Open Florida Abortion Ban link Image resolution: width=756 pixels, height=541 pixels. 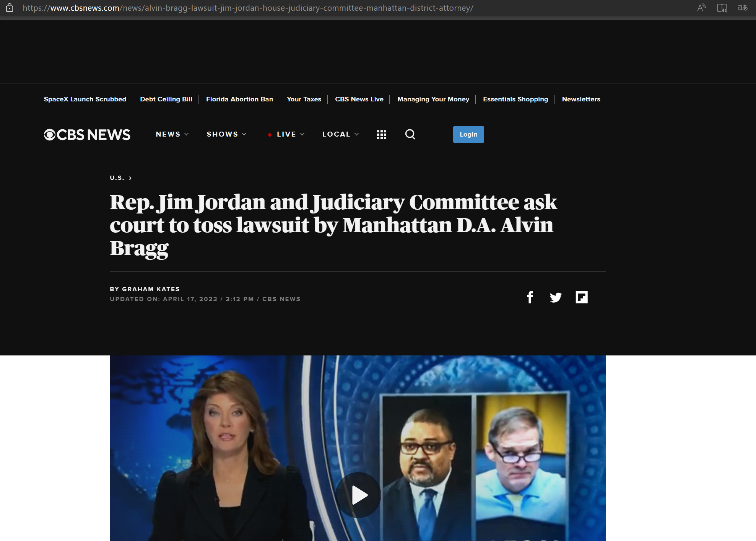point(239,99)
